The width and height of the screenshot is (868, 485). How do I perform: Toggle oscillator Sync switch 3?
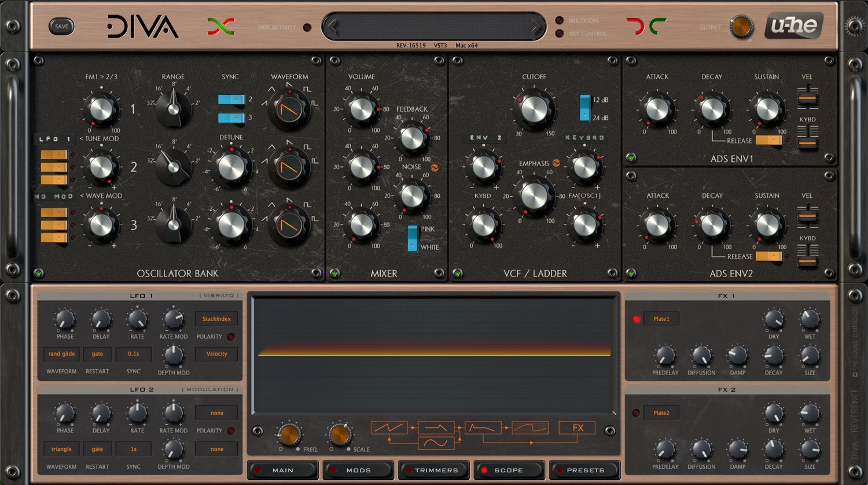[231, 118]
